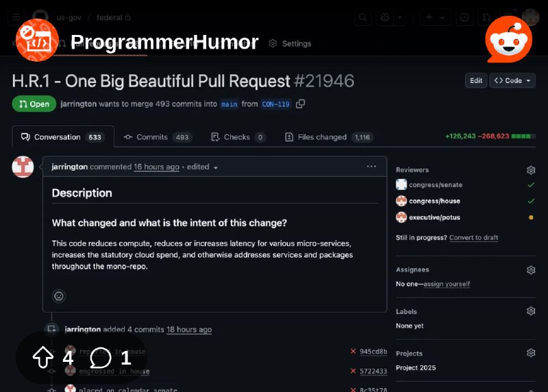The image size is (548, 392).
Task: Click the executive/potus reviewer
Action: point(434,217)
